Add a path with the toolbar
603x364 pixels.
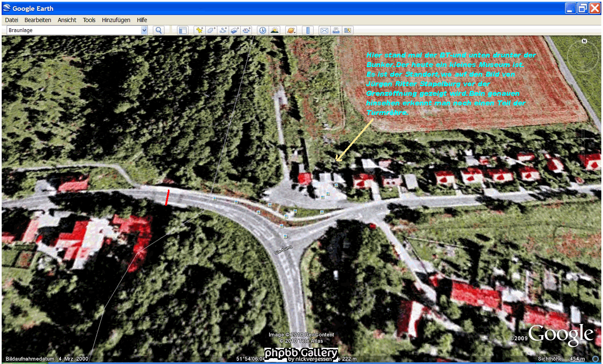[223, 30]
